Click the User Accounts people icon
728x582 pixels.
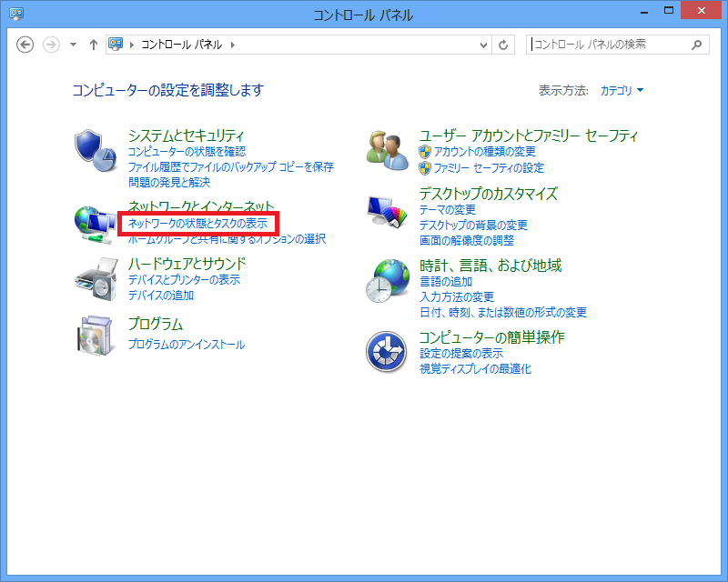389,149
